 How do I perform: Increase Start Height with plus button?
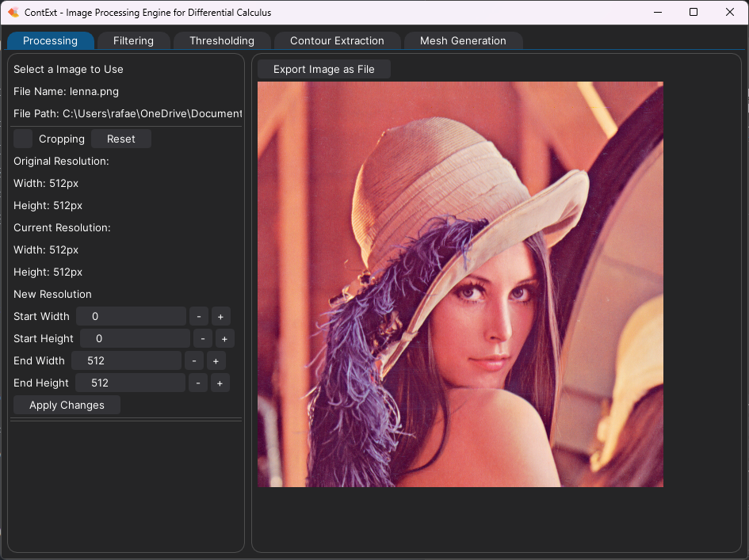tap(224, 338)
